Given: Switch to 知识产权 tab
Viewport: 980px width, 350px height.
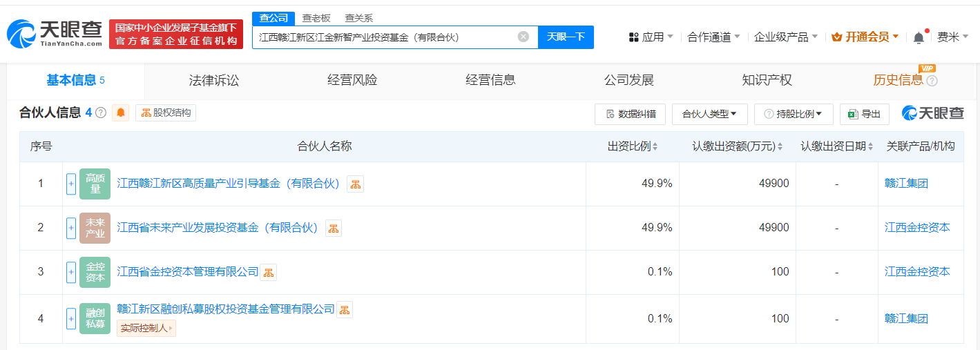Looking at the screenshot, I should coord(767,80).
